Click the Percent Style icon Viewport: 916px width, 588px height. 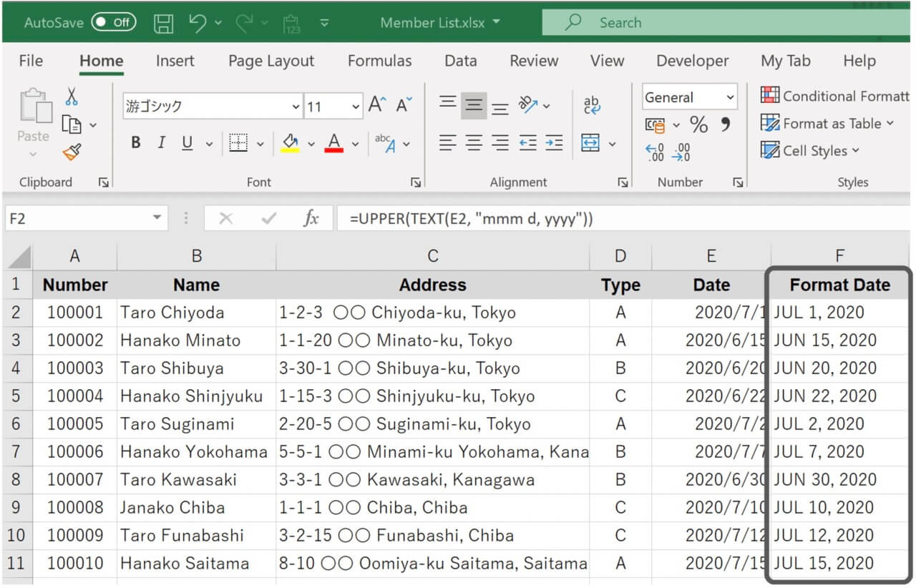(699, 124)
